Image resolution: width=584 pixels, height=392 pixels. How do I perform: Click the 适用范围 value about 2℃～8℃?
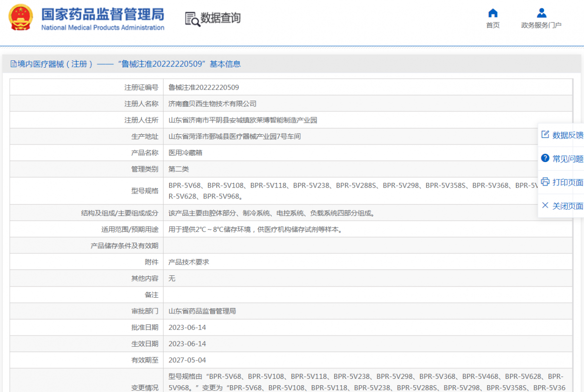point(255,230)
